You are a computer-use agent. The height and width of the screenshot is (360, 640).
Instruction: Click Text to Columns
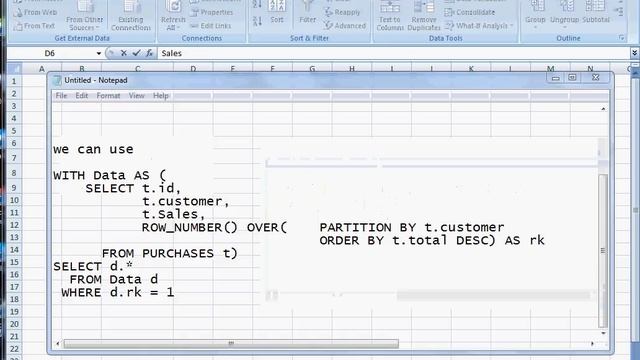[390, 17]
